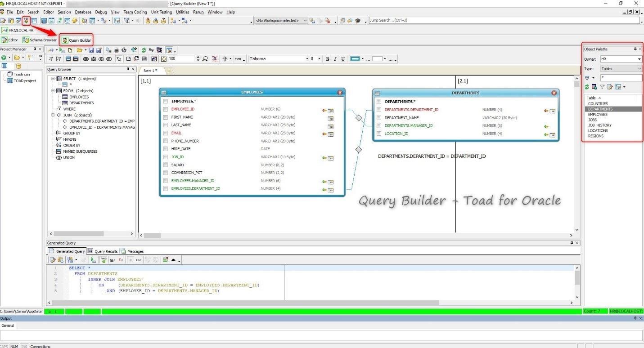This screenshot has width=644, height=348.
Task: Open the Tahoma font name dropdown
Action: tap(307, 59)
